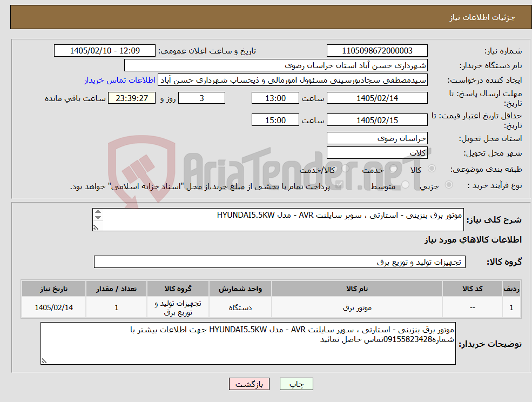Click the delivery province field خراسان رضوی
The image size is (532, 402).
pyautogui.click(x=377, y=138)
